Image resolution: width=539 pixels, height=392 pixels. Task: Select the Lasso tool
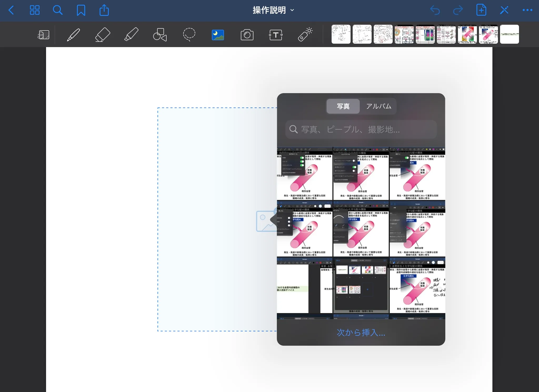(189, 34)
